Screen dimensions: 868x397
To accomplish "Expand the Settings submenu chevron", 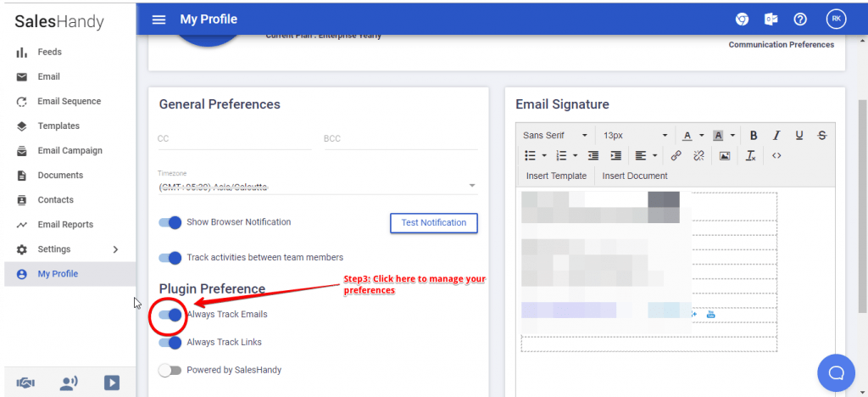I will pos(115,249).
